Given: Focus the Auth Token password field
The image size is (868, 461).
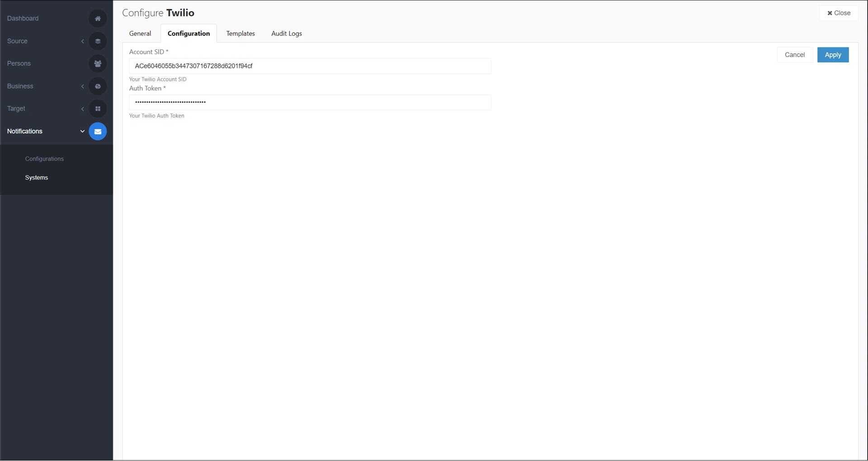Looking at the screenshot, I should coord(310,102).
